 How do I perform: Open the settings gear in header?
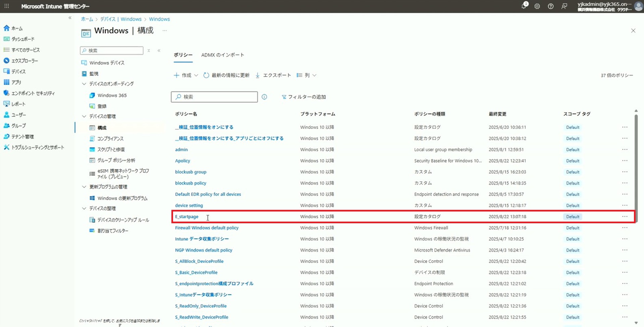tap(537, 6)
